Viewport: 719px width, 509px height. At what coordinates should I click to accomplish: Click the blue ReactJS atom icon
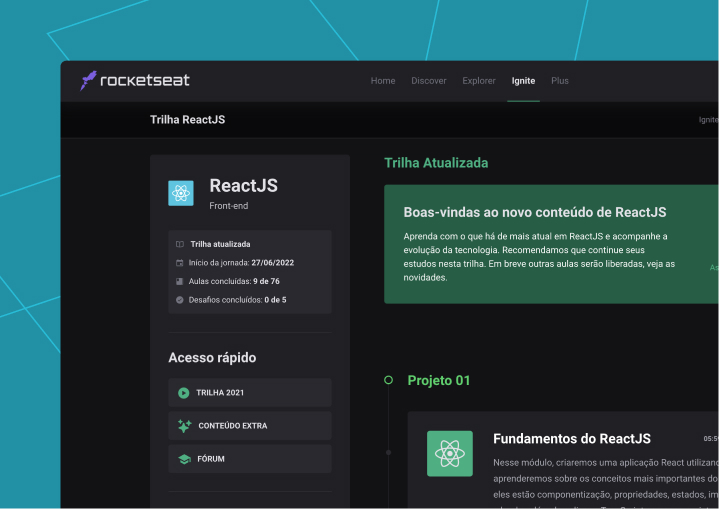click(x=181, y=193)
